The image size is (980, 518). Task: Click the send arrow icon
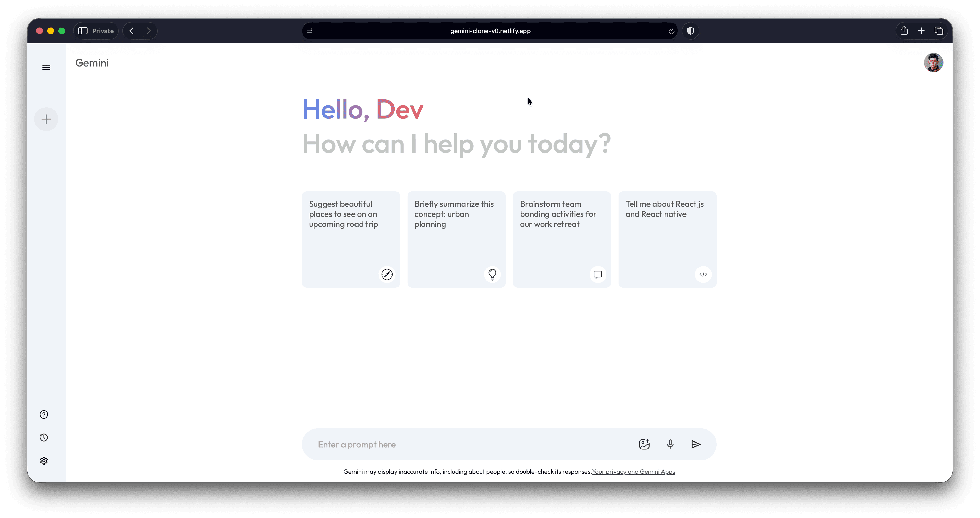[696, 444]
